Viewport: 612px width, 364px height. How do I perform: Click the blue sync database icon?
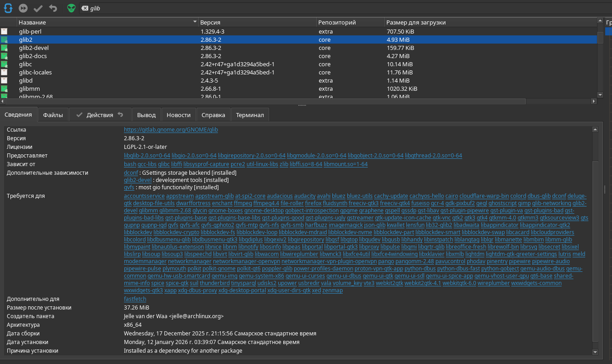(8, 8)
